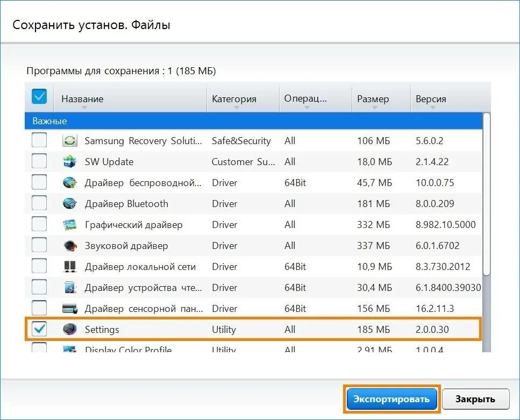Check the Драйвер локальной сети checkbox
Viewport: 520px width, 420px height.
pos(39,266)
